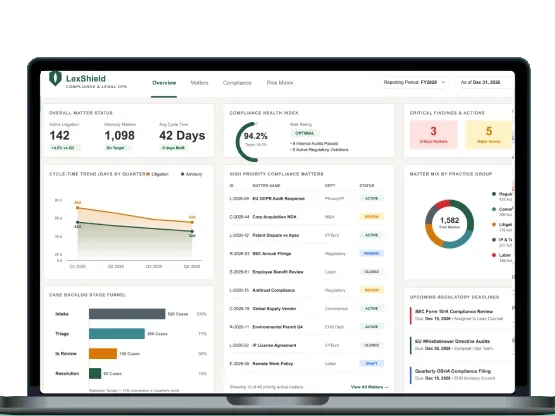The image size is (555, 416).
Task: Click the Q1 Litigation data point on trend chart
Action: (x=78, y=208)
